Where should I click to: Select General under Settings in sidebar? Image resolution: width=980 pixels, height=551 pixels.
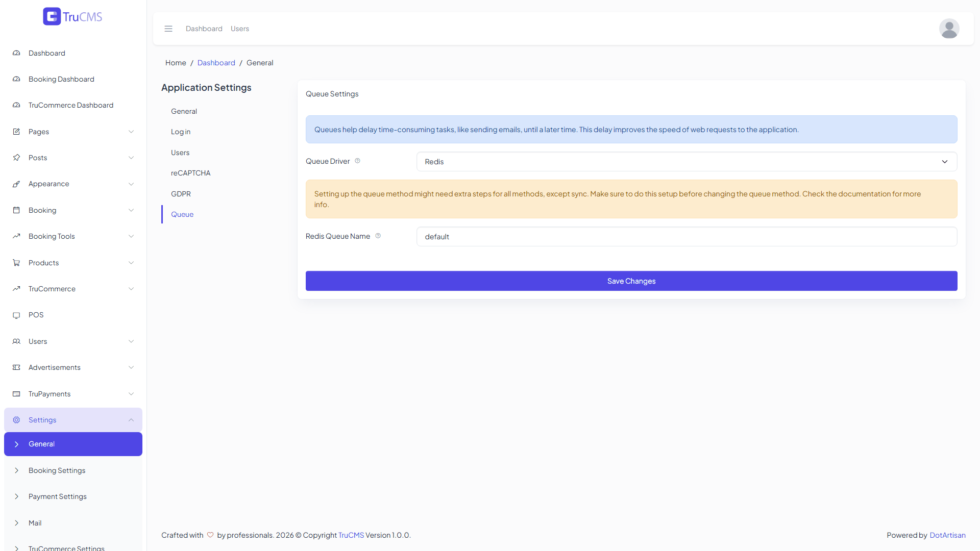(x=73, y=444)
